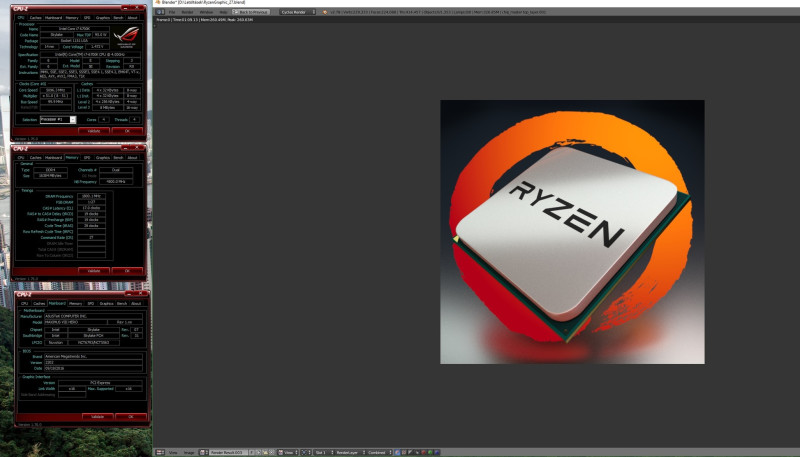This screenshot has height=457, width=800.
Task: Switch to About tab in top CPU-Z window
Action: pyautogui.click(x=133, y=18)
